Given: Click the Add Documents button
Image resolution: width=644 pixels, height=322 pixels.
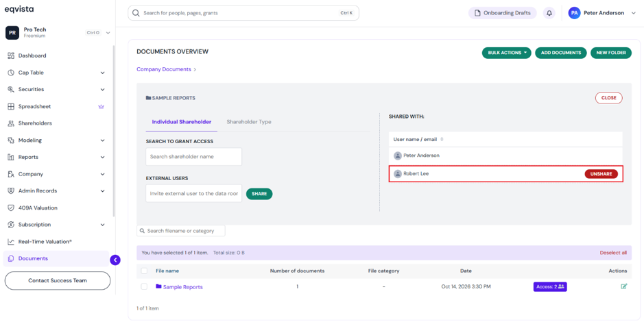Looking at the screenshot, I should (x=561, y=53).
